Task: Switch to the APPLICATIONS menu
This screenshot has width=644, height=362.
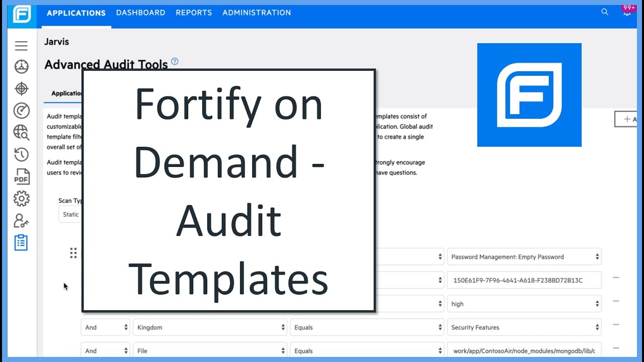Action: pyautogui.click(x=76, y=13)
